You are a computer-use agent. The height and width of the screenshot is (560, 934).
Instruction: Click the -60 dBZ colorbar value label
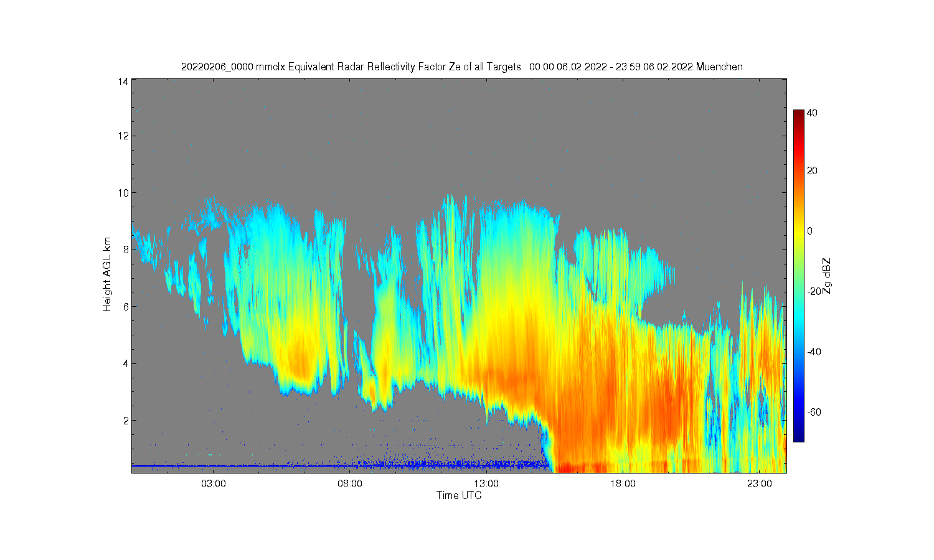814,412
